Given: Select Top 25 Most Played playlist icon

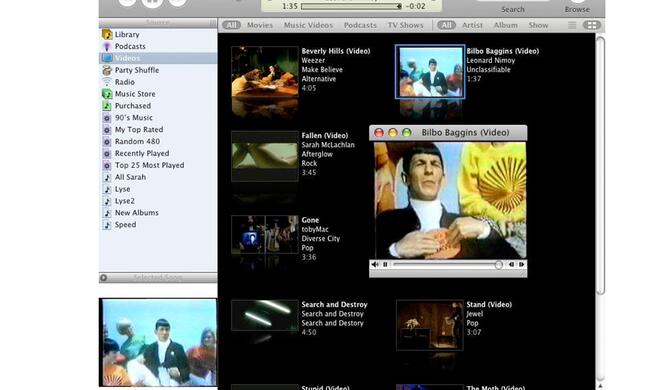Looking at the screenshot, I should [107, 165].
